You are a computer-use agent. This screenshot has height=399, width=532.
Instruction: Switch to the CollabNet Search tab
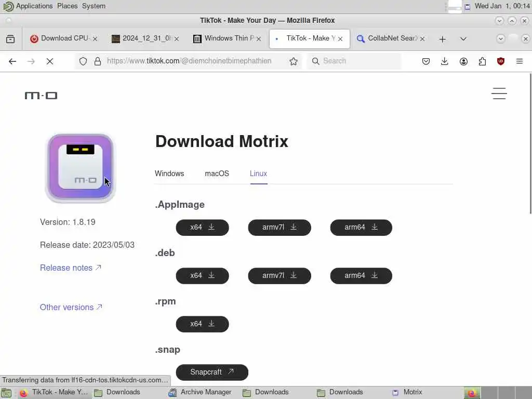[x=391, y=38]
